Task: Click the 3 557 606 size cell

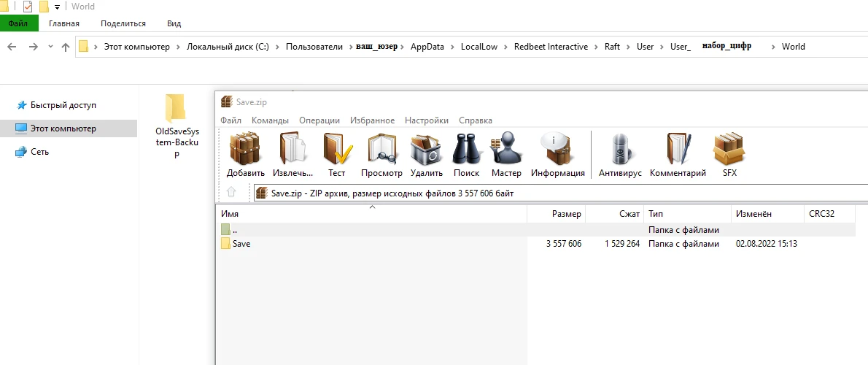Action: coord(564,244)
